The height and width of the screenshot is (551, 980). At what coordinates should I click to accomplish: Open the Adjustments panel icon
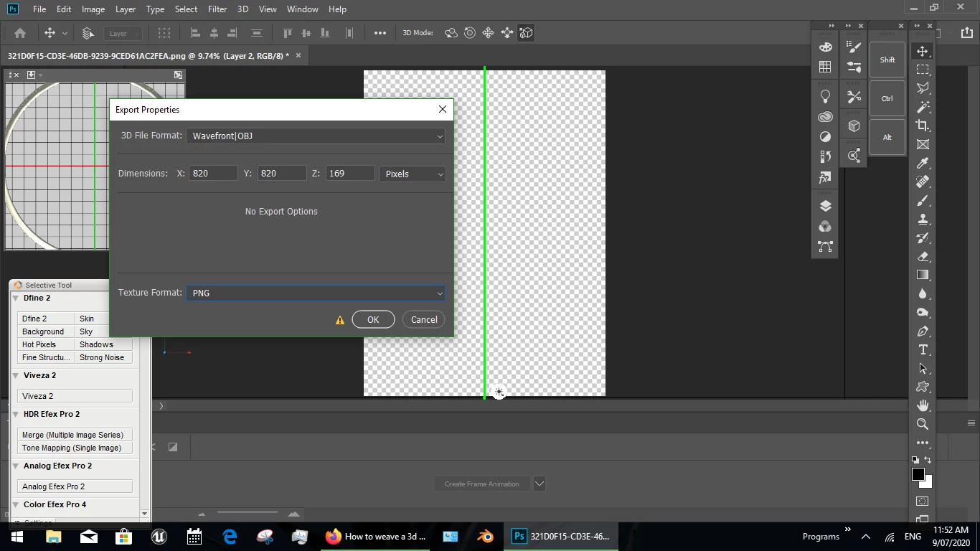point(825,136)
